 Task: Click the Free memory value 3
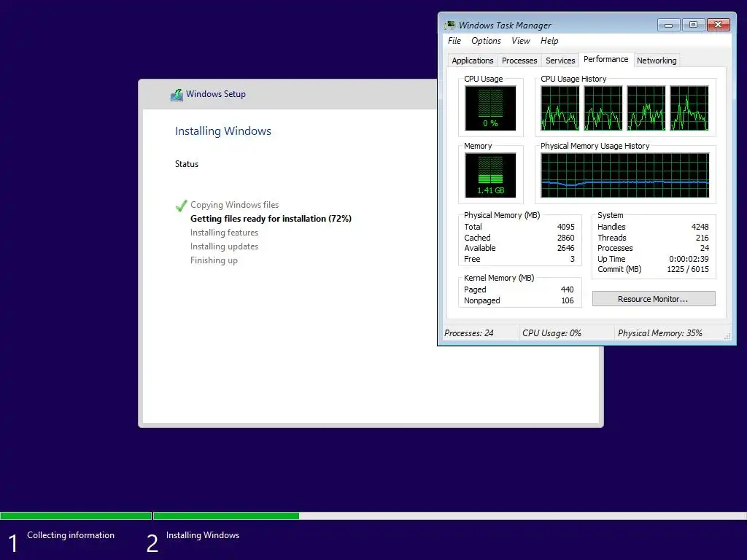tap(572, 259)
